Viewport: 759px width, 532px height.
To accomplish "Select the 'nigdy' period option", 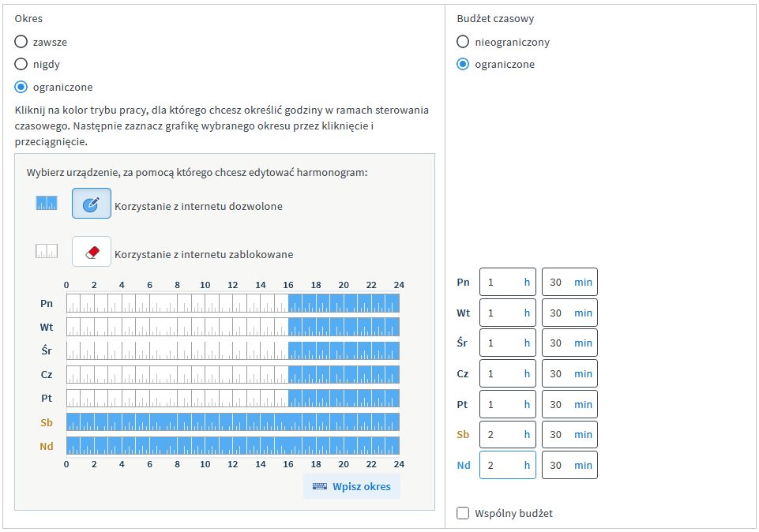I will [x=21, y=64].
